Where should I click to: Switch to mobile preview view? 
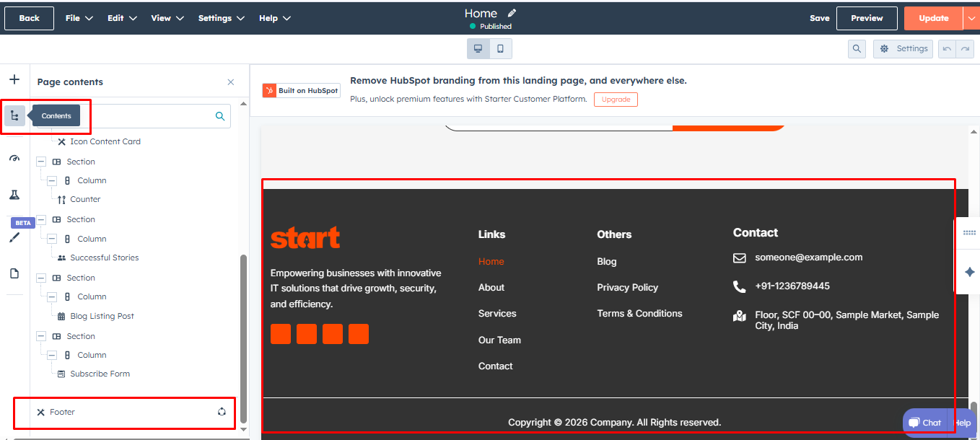(500, 49)
